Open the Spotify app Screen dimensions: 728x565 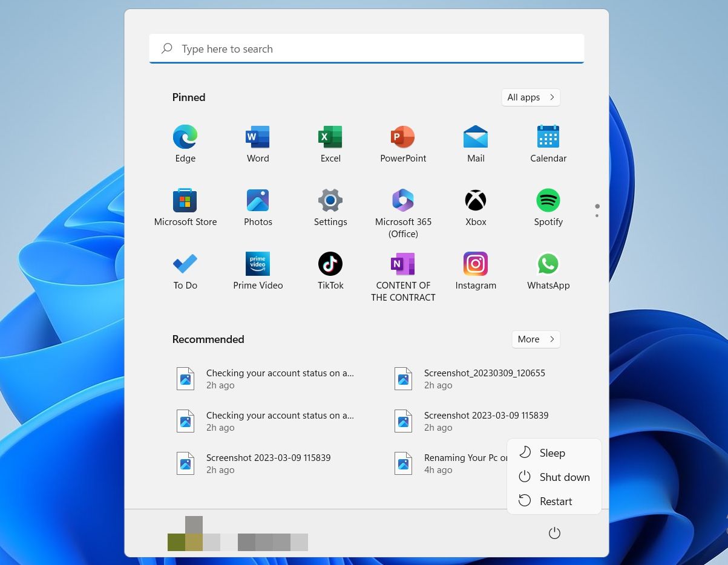pyautogui.click(x=548, y=201)
